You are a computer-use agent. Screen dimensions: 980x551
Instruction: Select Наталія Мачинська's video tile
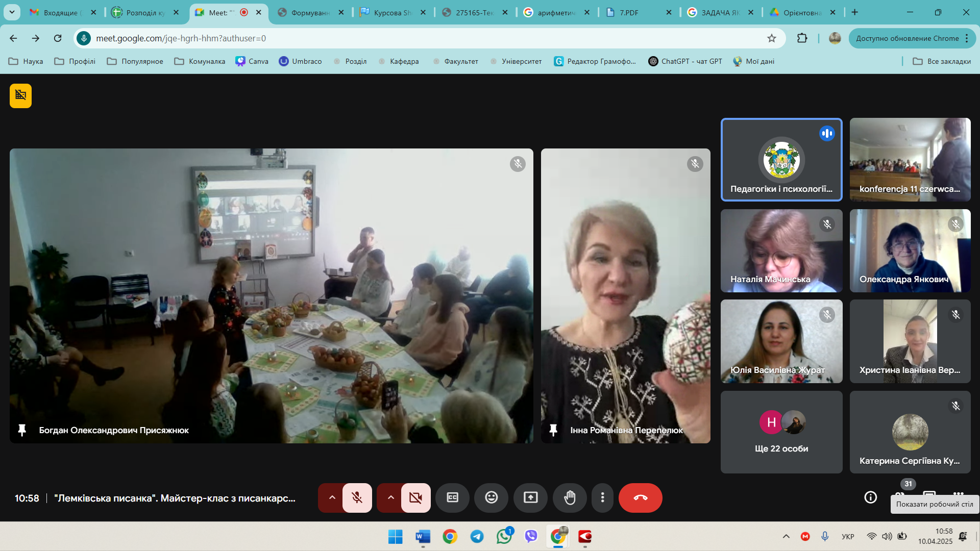tap(781, 251)
